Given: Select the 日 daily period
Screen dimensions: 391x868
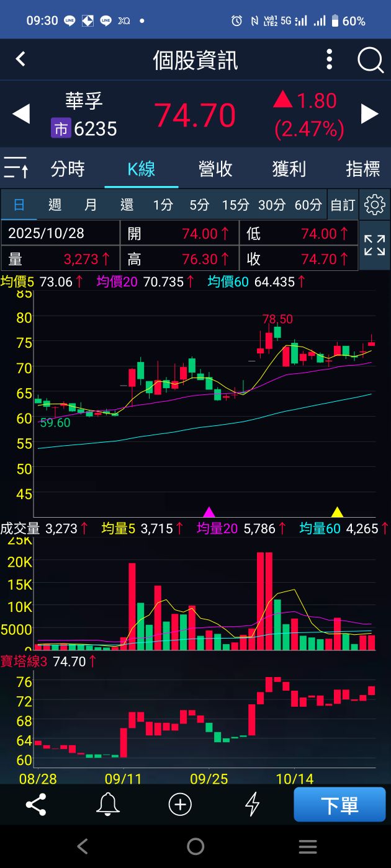Looking at the screenshot, I should tap(19, 205).
